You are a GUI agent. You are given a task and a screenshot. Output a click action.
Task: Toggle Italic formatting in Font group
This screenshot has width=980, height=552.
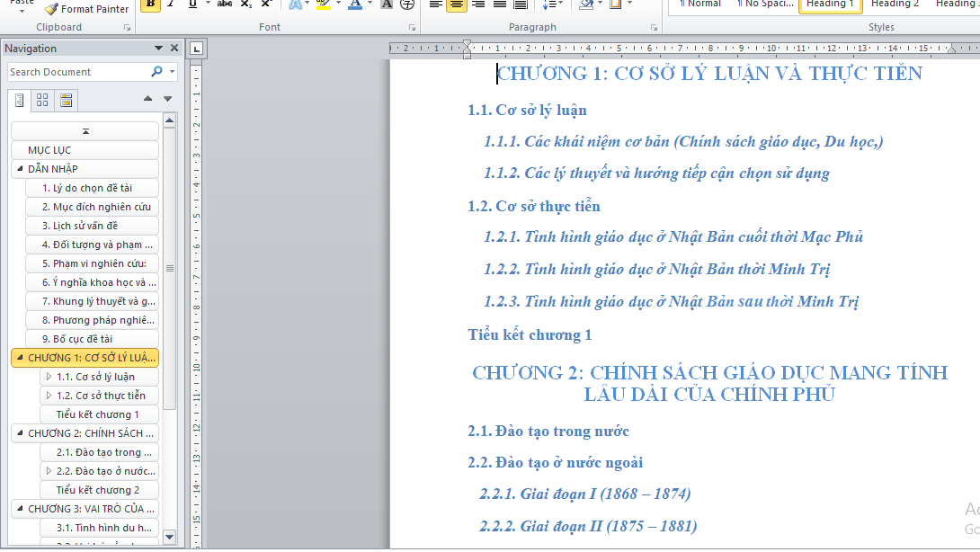tap(171, 4)
